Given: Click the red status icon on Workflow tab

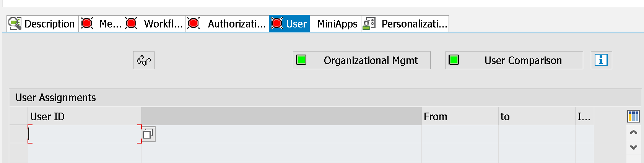Looking at the screenshot, I should 131,24.
